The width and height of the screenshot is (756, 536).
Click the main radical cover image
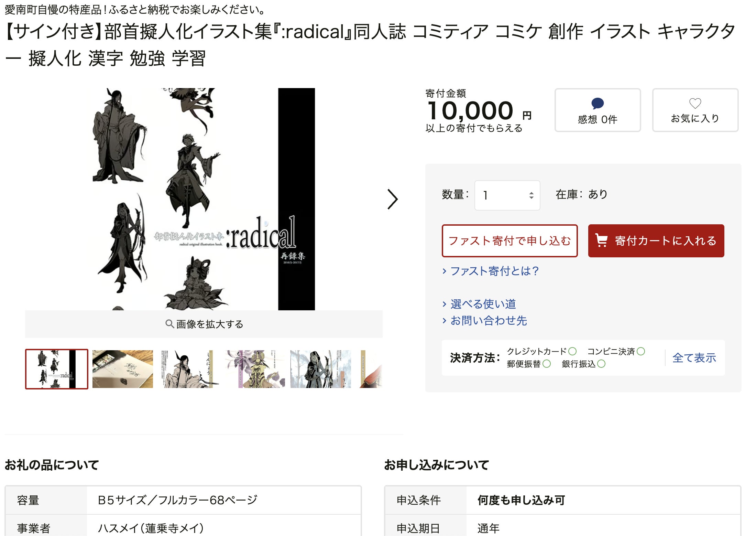pos(204,199)
